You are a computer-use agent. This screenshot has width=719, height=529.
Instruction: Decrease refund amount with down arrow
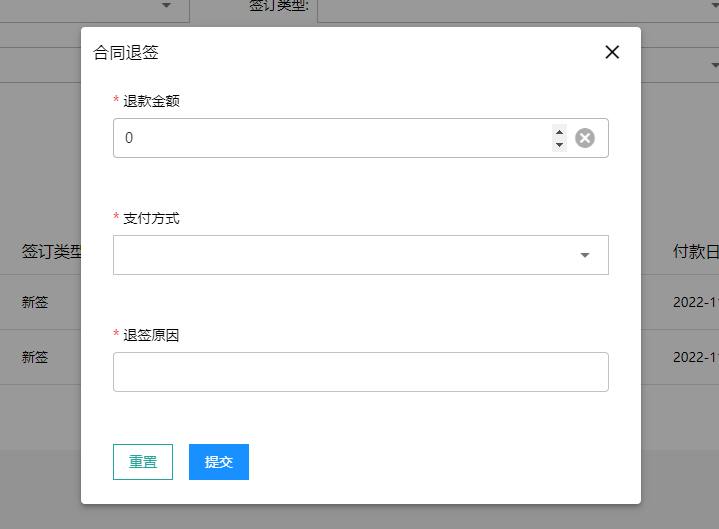coord(559,145)
